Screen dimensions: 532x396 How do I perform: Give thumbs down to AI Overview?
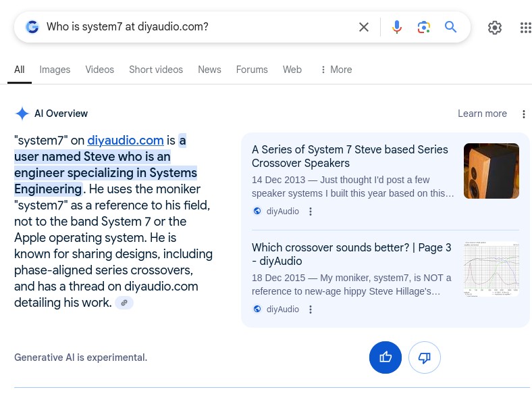click(x=425, y=357)
